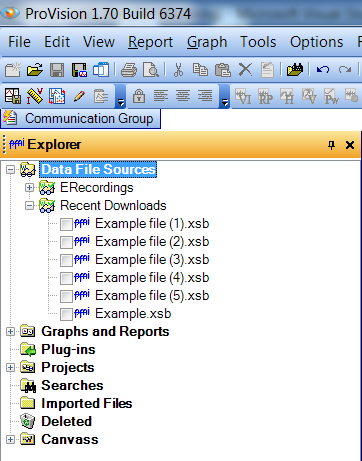Select the Plug-ins tree item

(x=68, y=350)
